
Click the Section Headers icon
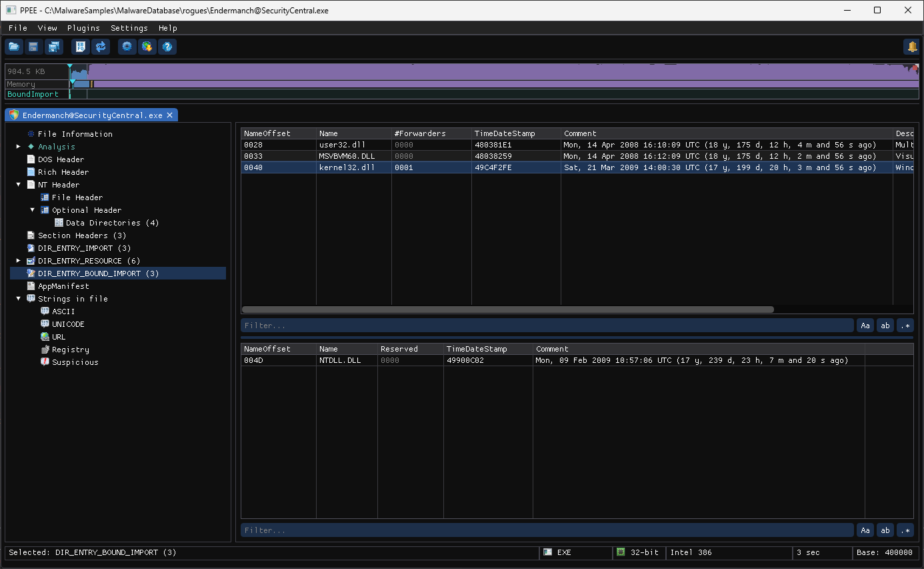pos(31,235)
